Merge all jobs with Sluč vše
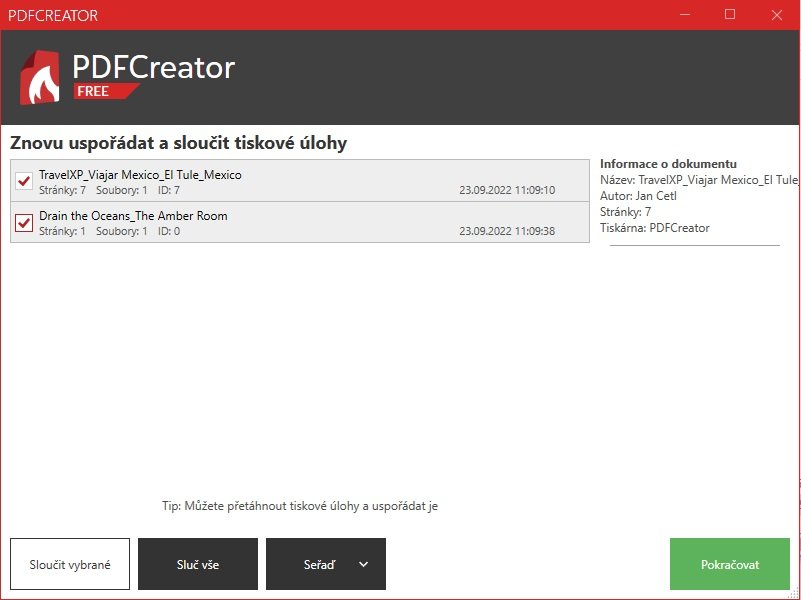801x600 pixels. click(x=198, y=564)
